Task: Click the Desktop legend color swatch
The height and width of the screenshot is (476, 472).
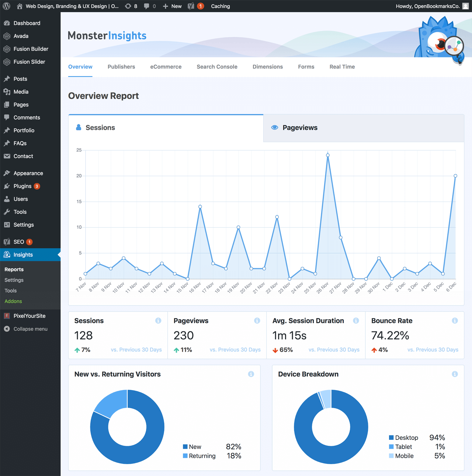Action: click(391, 438)
